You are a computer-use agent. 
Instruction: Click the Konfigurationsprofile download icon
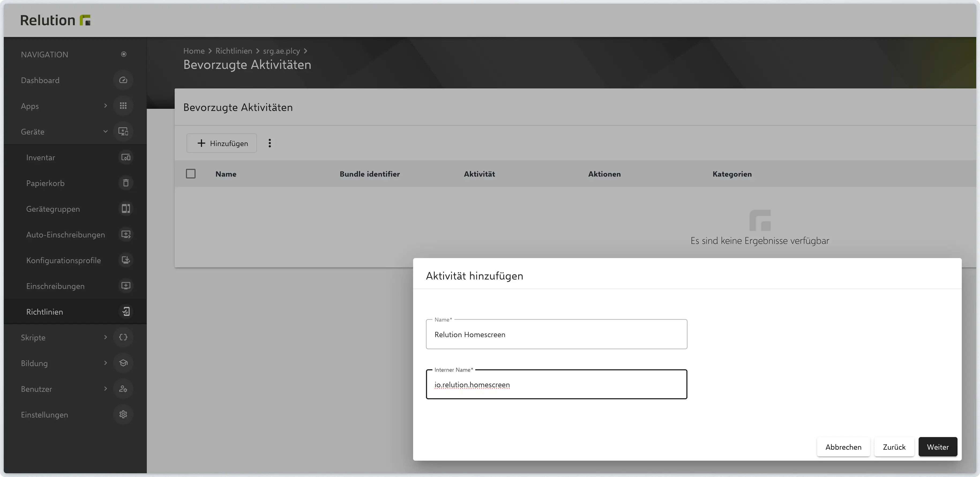pos(126,260)
